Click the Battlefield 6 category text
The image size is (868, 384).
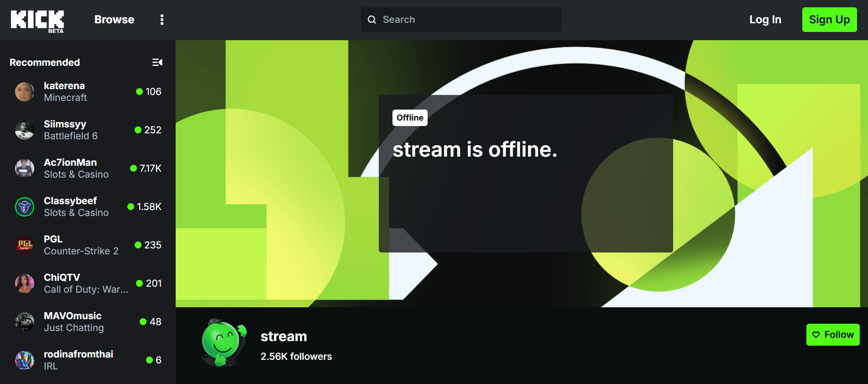71,136
